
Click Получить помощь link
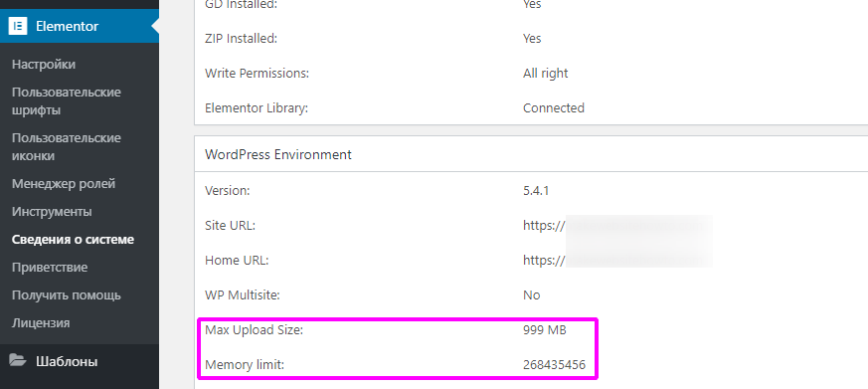click(67, 294)
